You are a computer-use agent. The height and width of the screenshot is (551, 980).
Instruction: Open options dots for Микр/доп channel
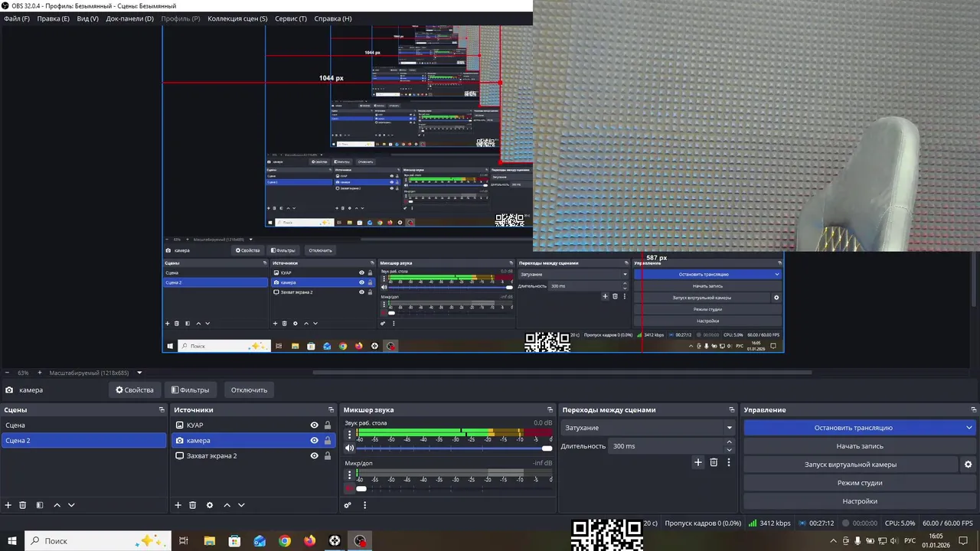pos(349,475)
